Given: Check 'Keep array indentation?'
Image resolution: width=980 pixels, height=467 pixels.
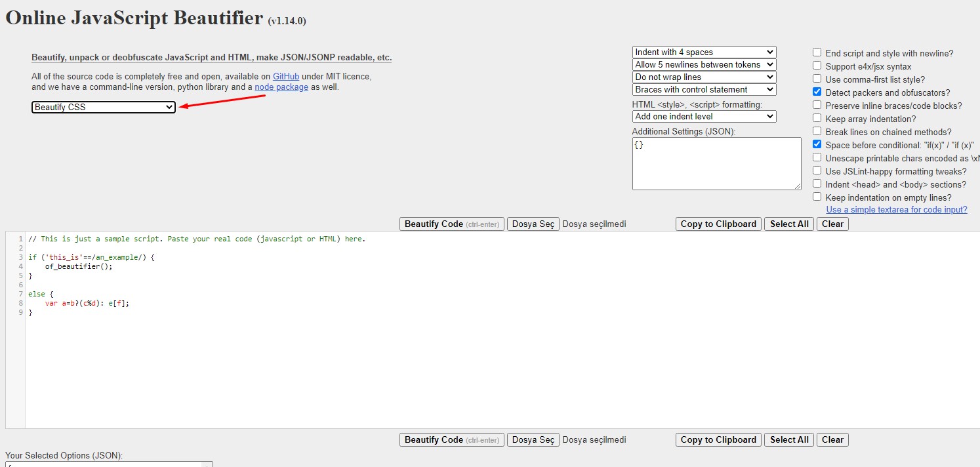Looking at the screenshot, I should (x=817, y=118).
